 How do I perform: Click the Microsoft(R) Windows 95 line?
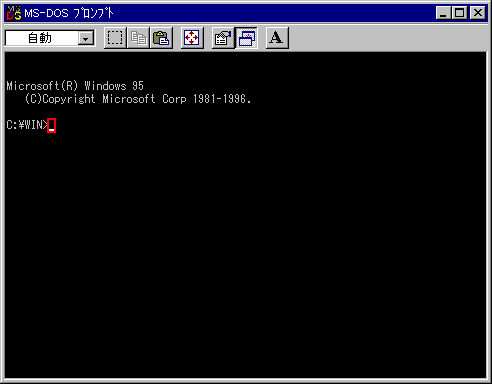pos(75,86)
